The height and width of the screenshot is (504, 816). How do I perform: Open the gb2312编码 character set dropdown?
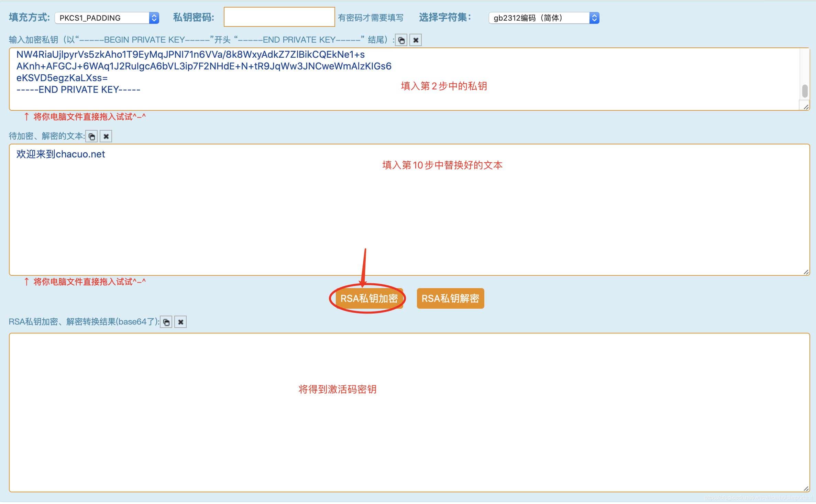540,18
